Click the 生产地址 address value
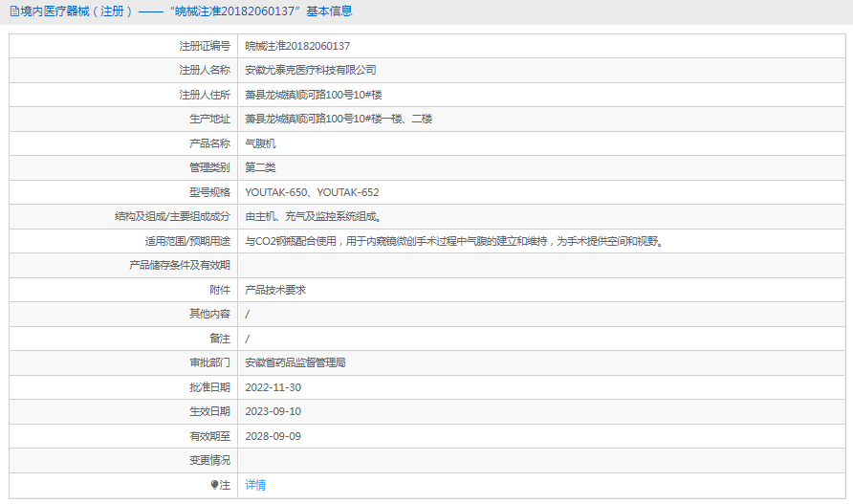This screenshot has height=504, width=853. (x=339, y=119)
